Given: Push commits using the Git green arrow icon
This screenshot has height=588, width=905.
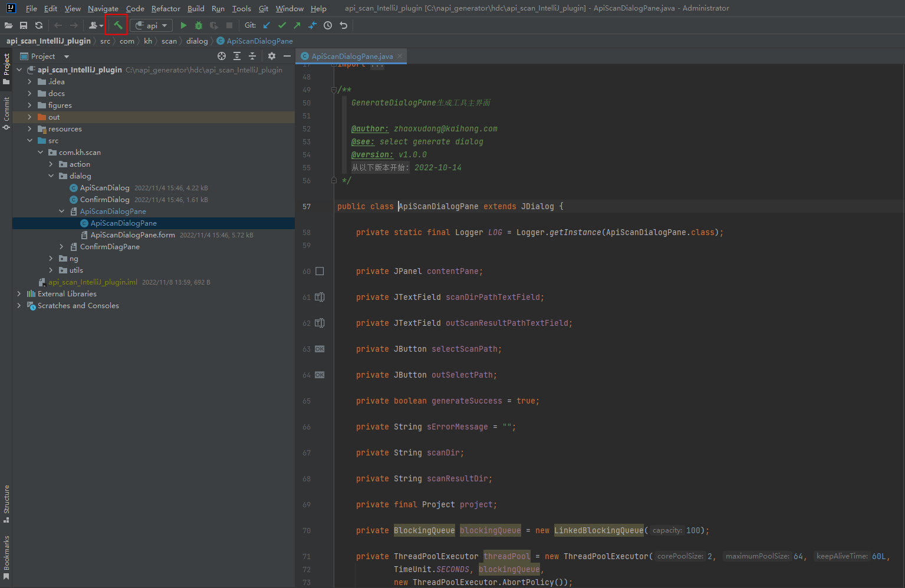Looking at the screenshot, I should 297,25.
